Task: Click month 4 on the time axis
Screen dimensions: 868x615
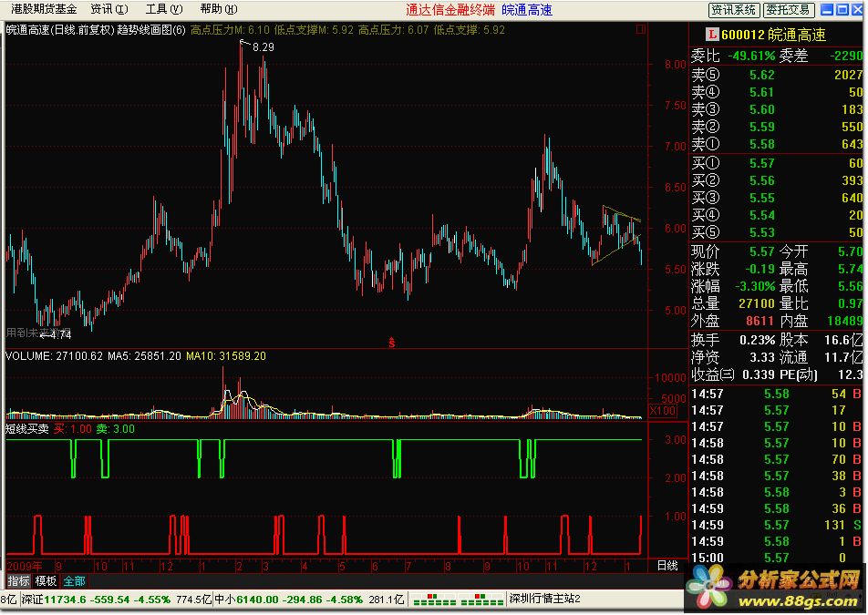Action: click(304, 567)
